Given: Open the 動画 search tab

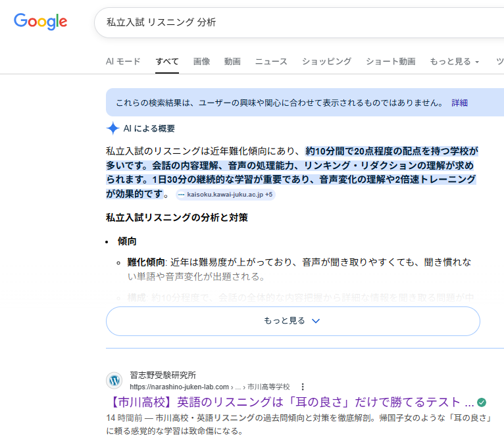Looking at the screenshot, I should pyautogui.click(x=232, y=61).
